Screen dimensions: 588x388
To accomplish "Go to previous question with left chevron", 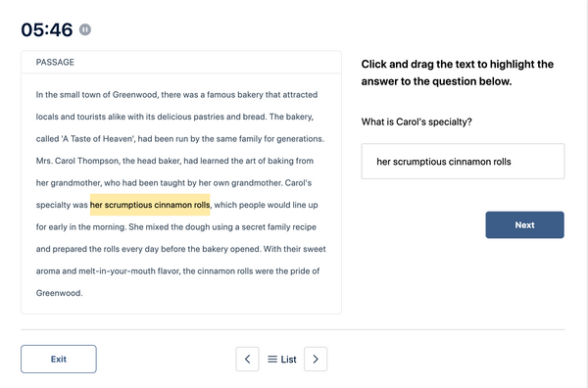I will click(x=247, y=360).
